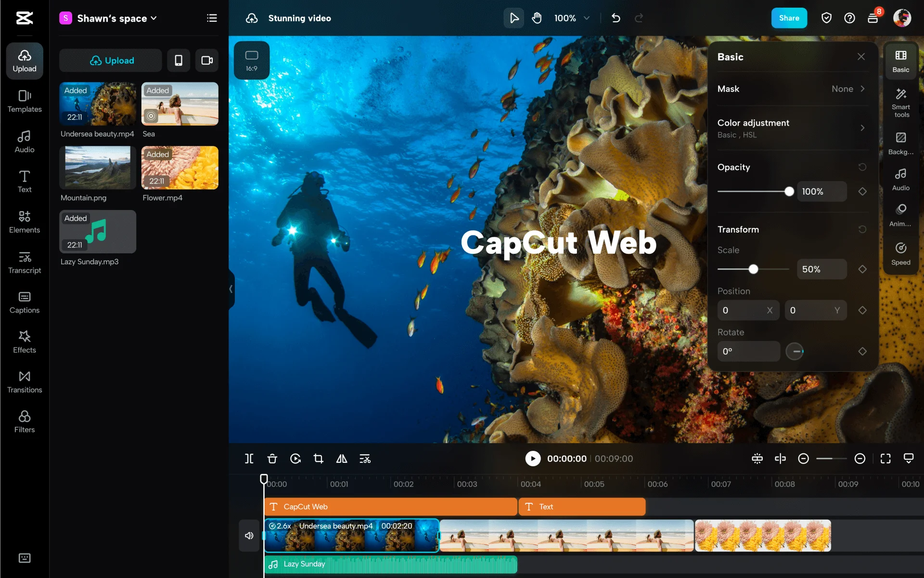Mute the Undersea beauty video track
Screen dimensions: 924x578
[249, 535]
